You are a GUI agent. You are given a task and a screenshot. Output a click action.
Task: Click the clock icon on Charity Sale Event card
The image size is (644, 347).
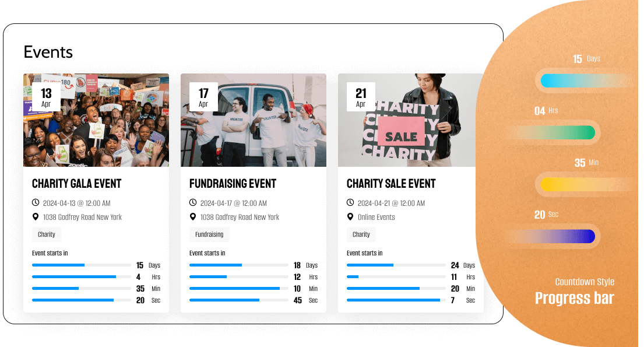click(350, 203)
